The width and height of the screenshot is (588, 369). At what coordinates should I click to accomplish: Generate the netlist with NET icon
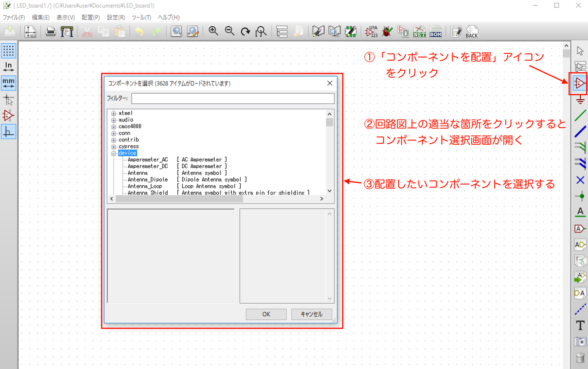[419, 31]
